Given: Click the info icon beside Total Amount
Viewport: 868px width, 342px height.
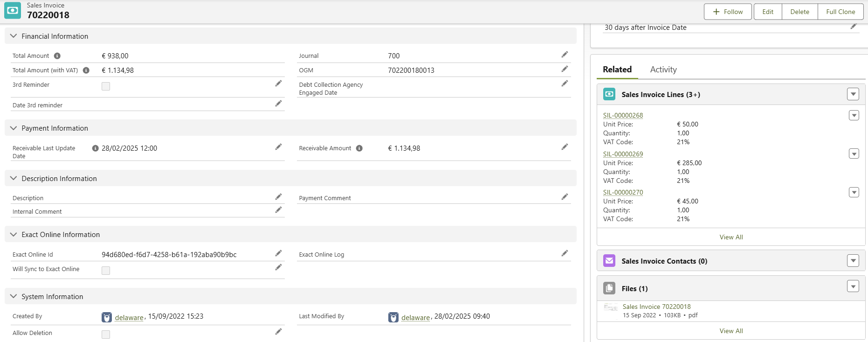Looking at the screenshot, I should point(57,56).
